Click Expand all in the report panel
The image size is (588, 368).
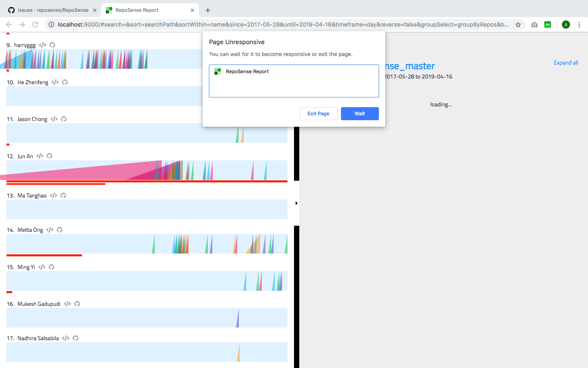point(566,63)
